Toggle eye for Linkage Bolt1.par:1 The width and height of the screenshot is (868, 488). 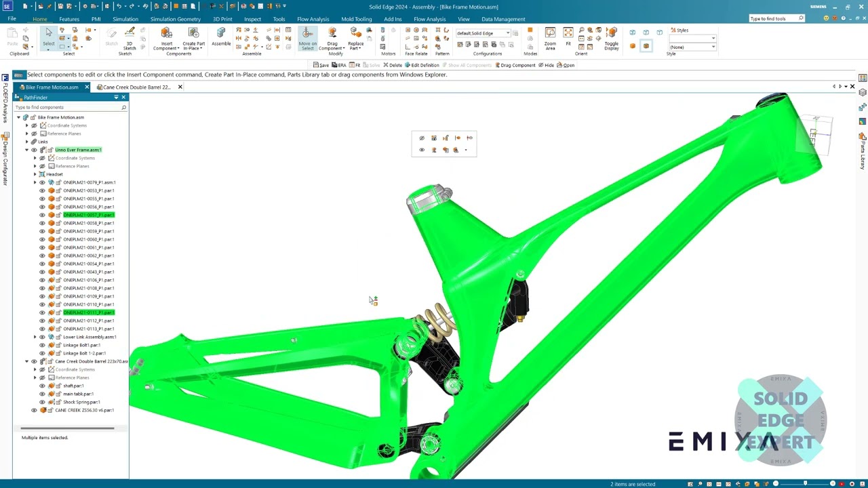[x=42, y=345]
